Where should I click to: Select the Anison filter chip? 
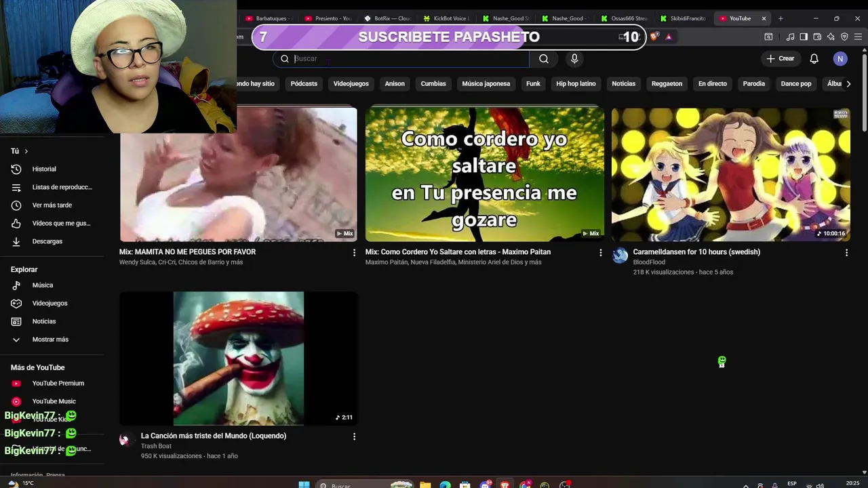(395, 84)
